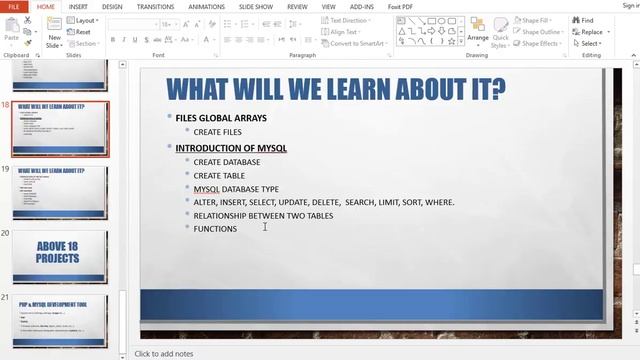Click the slide title WHAT WILL WE LEARN

pyautogui.click(x=336, y=89)
